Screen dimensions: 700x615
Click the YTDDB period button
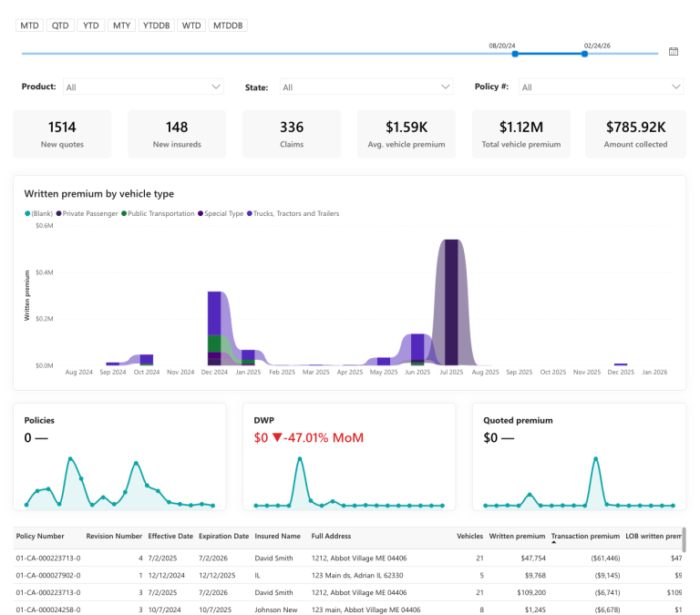156,26
